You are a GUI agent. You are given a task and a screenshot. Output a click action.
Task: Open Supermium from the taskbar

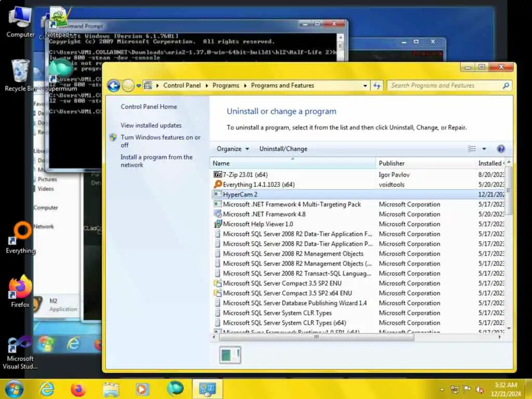(x=175, y=389)
